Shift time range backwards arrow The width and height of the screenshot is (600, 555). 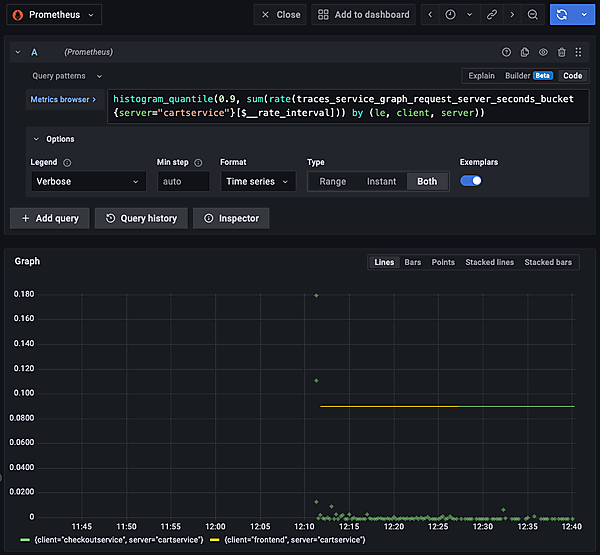(430, 15)
